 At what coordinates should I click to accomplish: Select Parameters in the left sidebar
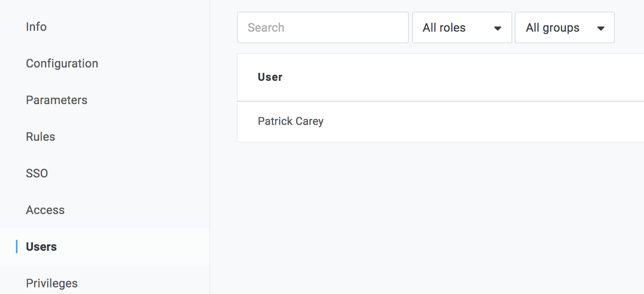(x=57, y=100)
